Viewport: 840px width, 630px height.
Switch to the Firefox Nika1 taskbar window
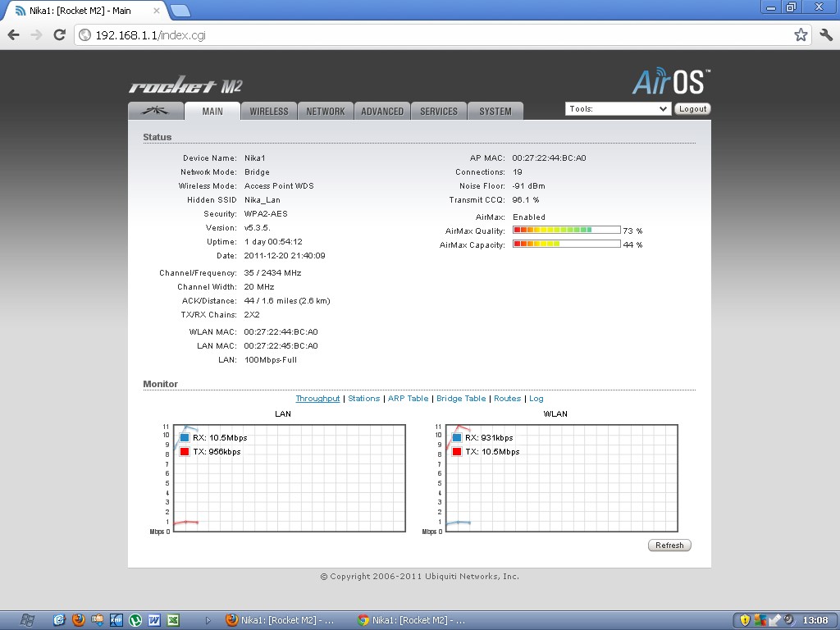[281, 620]
